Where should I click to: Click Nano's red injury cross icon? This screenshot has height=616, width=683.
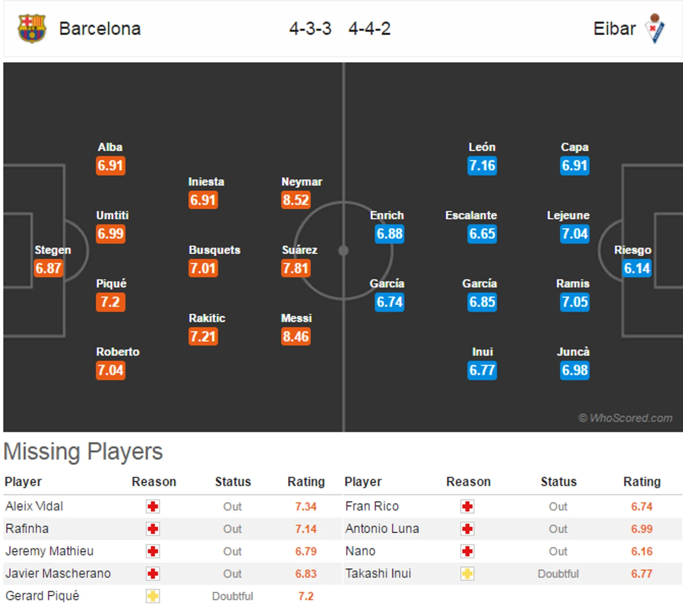pyautogui.click(x=467, y=551)
